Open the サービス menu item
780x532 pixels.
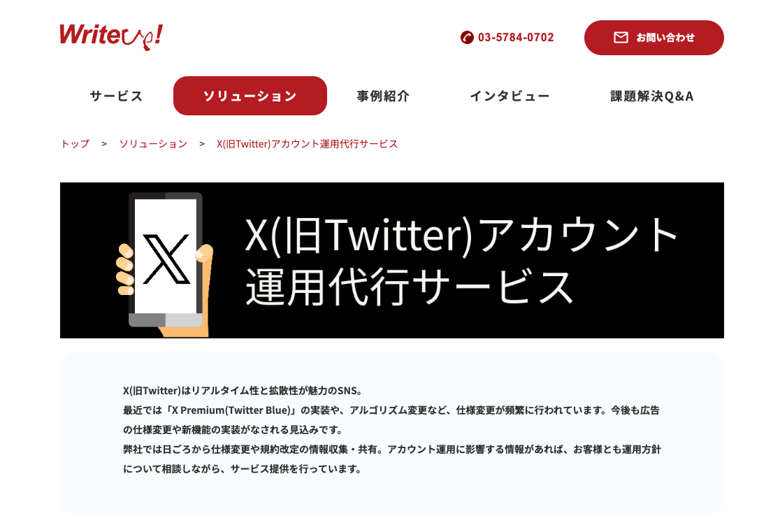pyautogui.click(x=117, y=96)
